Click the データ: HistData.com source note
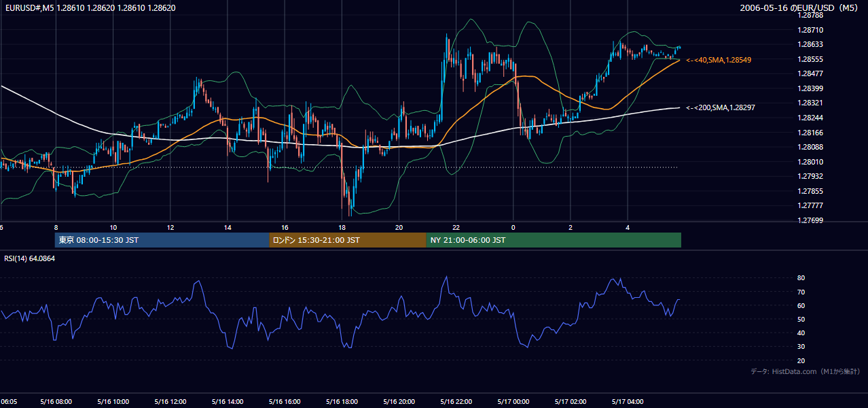This screenshot has width=868, height=408. coord(805,371)
